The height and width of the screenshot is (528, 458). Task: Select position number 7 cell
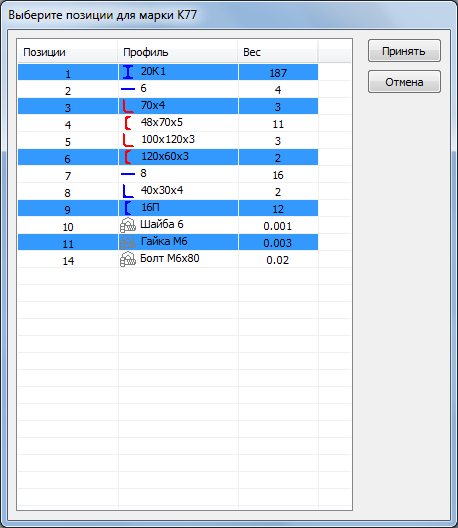tap(68, 174)
